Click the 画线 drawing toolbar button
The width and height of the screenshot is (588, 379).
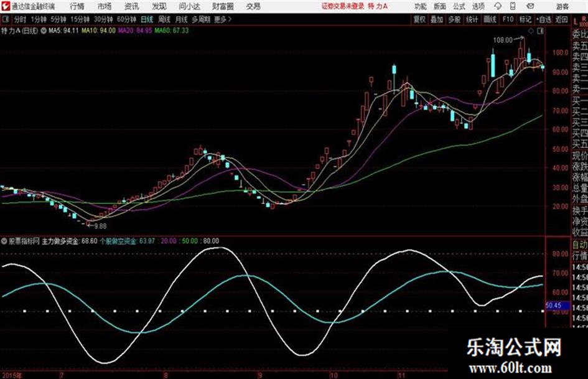pos(490,19)
